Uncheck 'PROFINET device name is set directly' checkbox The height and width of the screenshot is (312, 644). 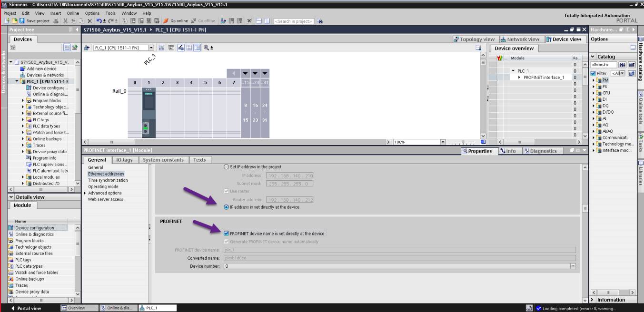tap(226, 234)
